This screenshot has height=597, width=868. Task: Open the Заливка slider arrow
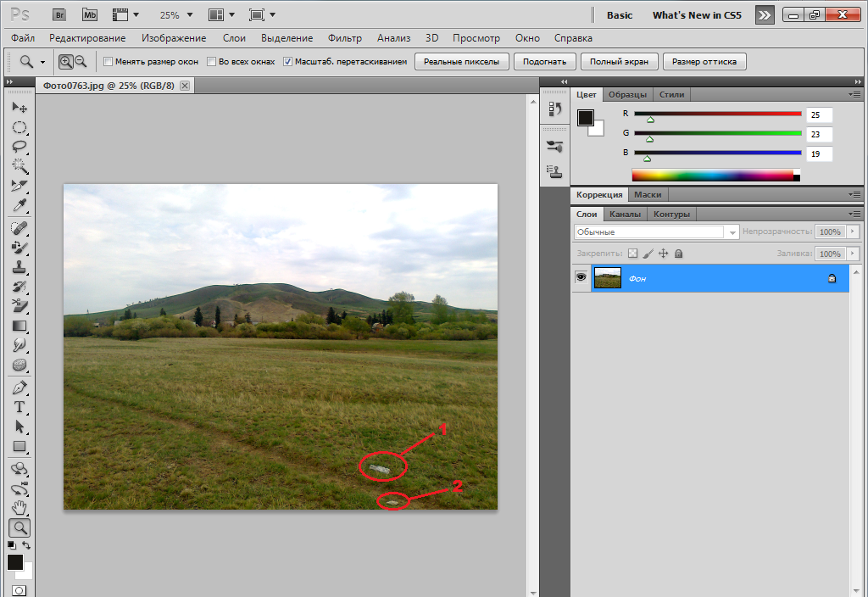(x=853, y=254)
